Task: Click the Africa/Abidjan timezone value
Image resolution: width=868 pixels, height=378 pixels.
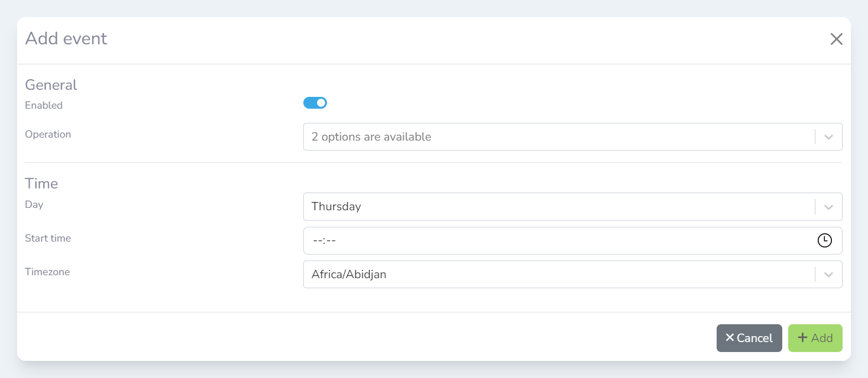Action: click(349, 275)
